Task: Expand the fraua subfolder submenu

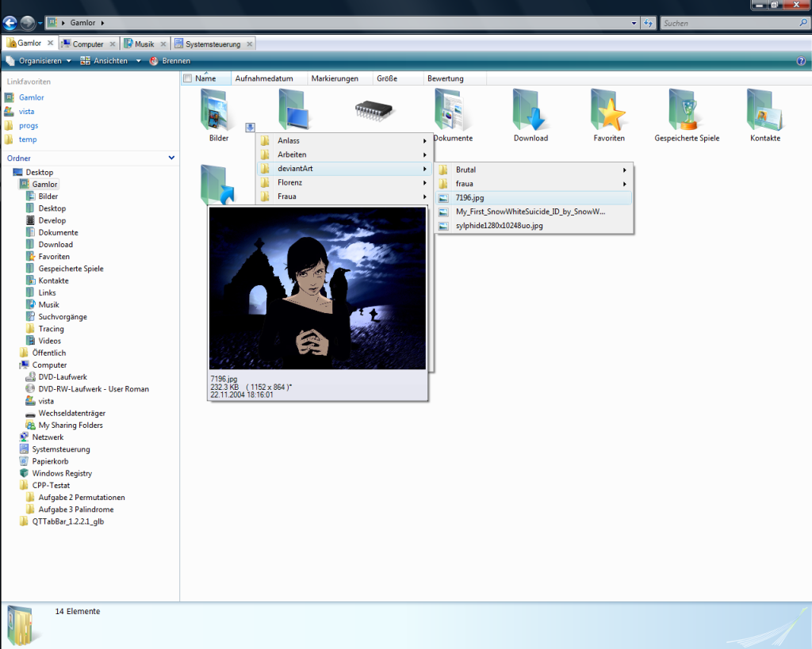Action: click(534, 184)
